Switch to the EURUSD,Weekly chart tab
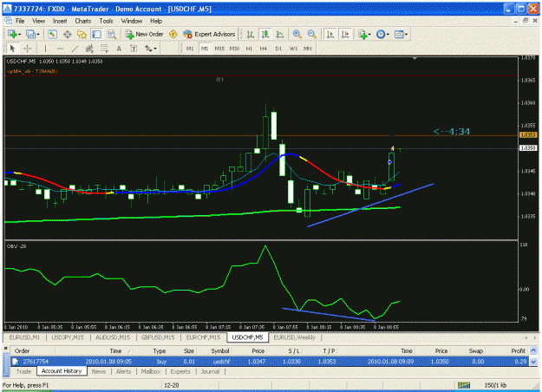The image size is (542, 392). pos(295,337)
